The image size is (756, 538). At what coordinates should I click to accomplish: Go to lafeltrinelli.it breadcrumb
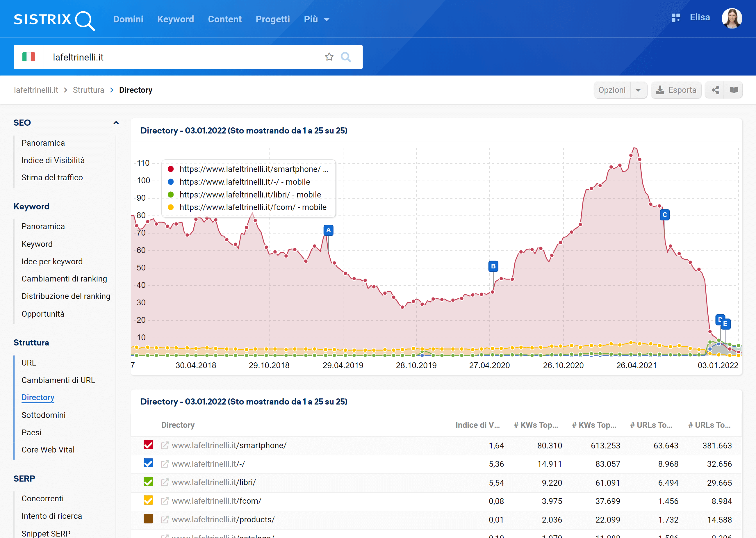pos(36,90)
